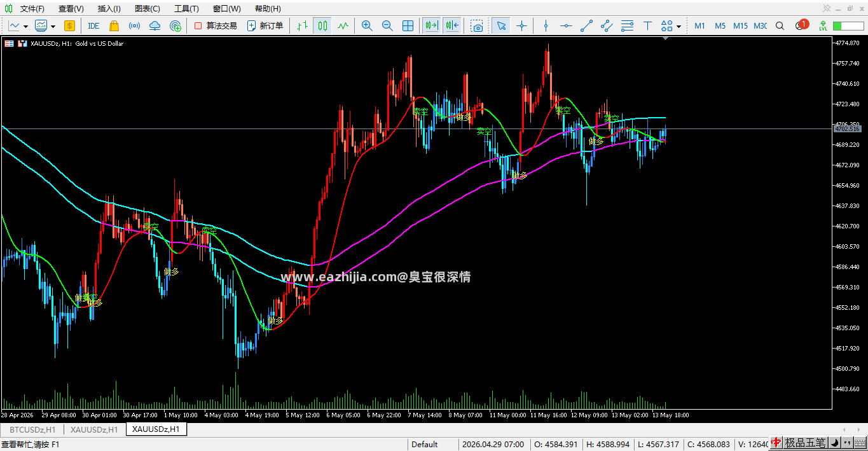The image size is (868, 451).
Task: Toggle chart shift
Action: pyautogui.click(x=452, y=25)
